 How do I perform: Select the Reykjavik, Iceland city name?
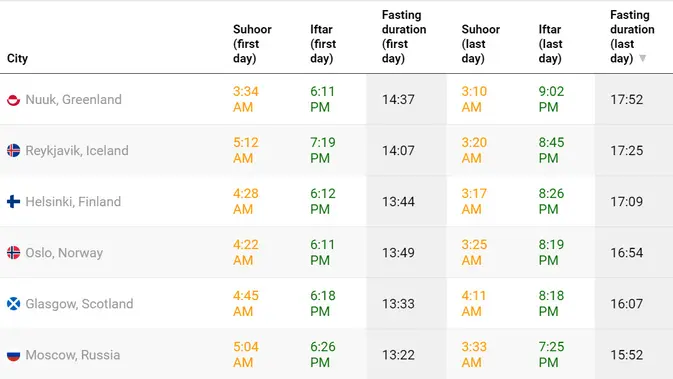[77, 151]
